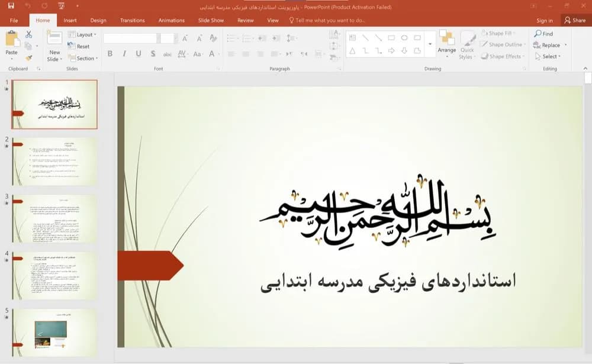This screenshot has width=592, height=364.
Task: Switch to the View tab
Action: [273, 20]
